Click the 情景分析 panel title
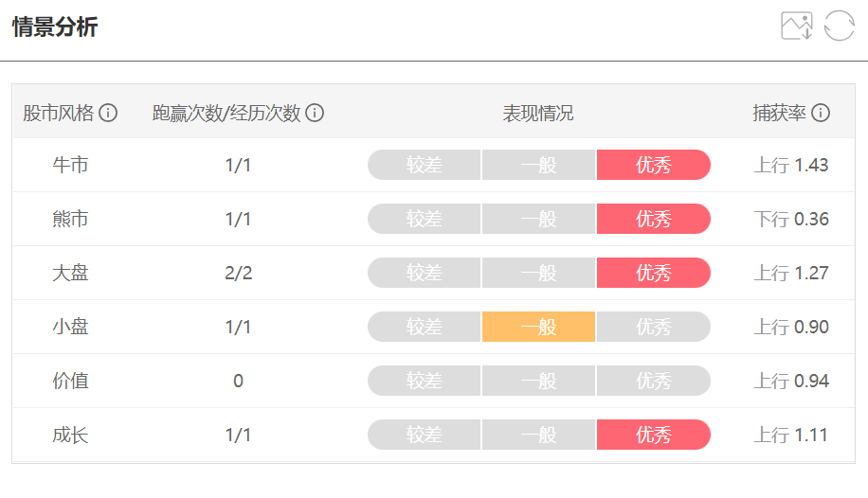Image resolution: width=868 pixels, height=498 pixels. [55, 27]
